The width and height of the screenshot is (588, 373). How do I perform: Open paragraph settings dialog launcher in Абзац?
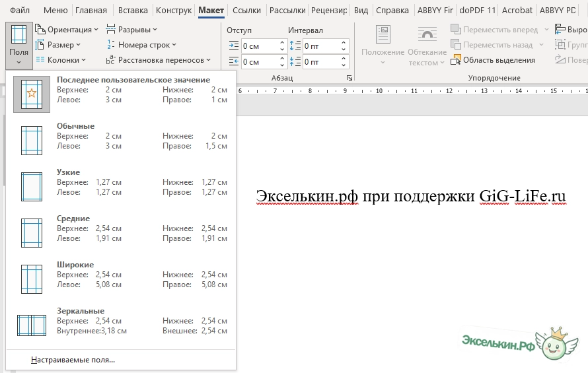pos(348,78)
